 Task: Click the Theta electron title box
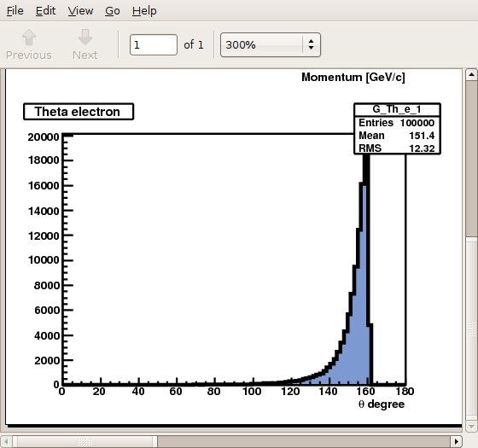pos(79,112)
